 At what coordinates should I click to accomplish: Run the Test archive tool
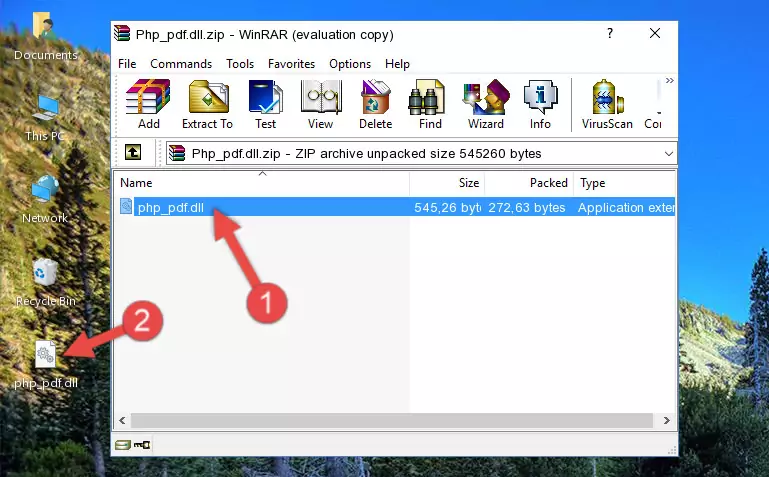265,104
